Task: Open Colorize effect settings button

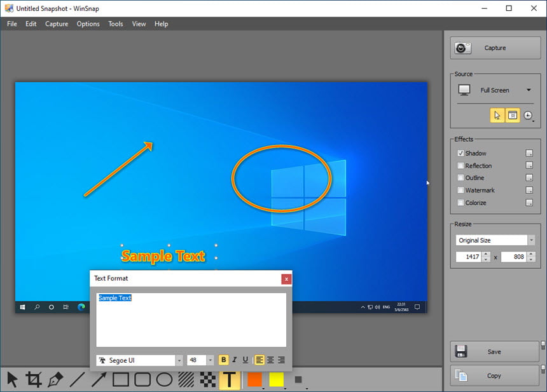Action: (529, 203)
